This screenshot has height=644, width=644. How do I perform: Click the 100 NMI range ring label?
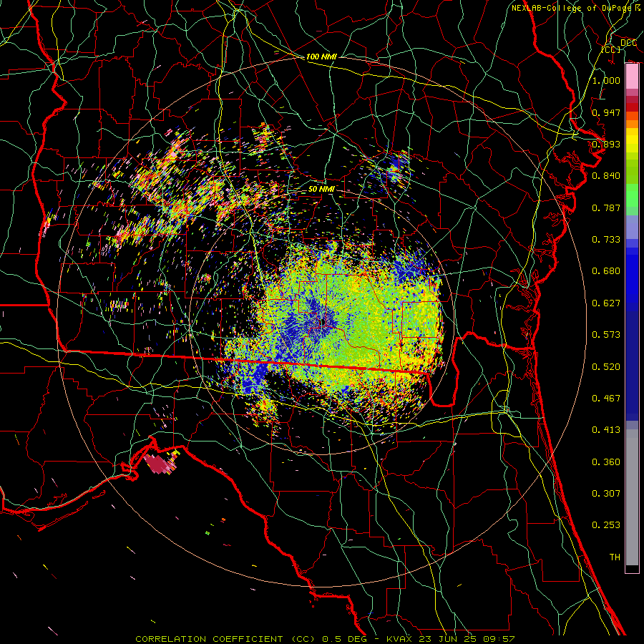pyautogui.click(x=321, y=57)
